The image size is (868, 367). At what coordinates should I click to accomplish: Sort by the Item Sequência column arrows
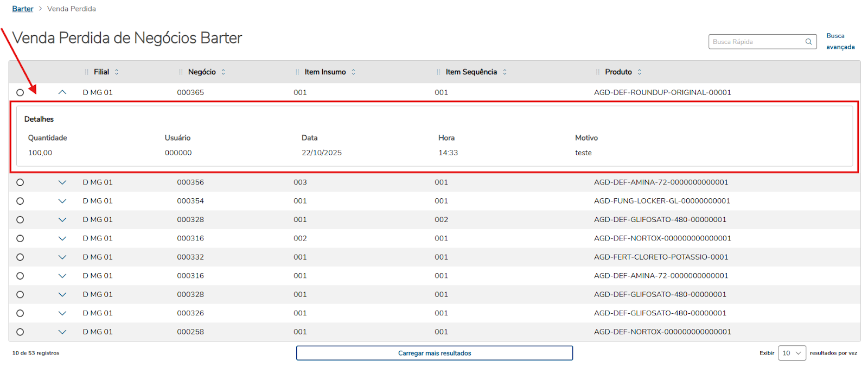coord(505,72)
